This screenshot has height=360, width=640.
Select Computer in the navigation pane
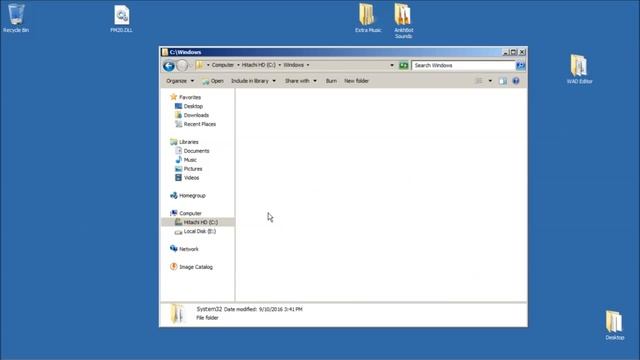tap(190, 213)
